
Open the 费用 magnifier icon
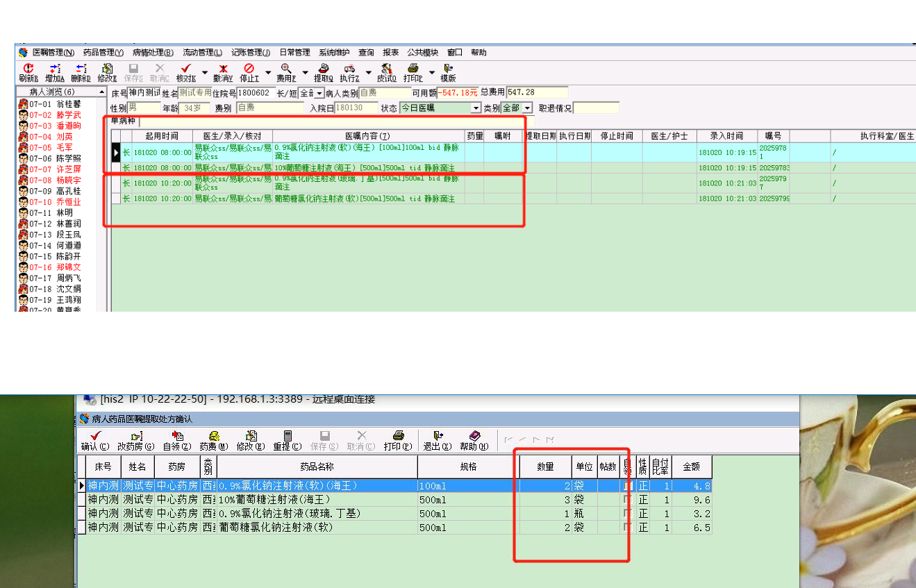tap(285, 68)
